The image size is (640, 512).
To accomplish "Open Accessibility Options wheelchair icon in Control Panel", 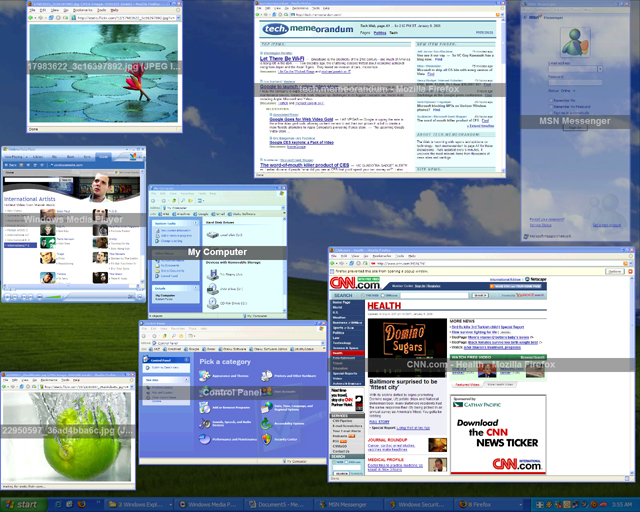I will pos(267,423).
